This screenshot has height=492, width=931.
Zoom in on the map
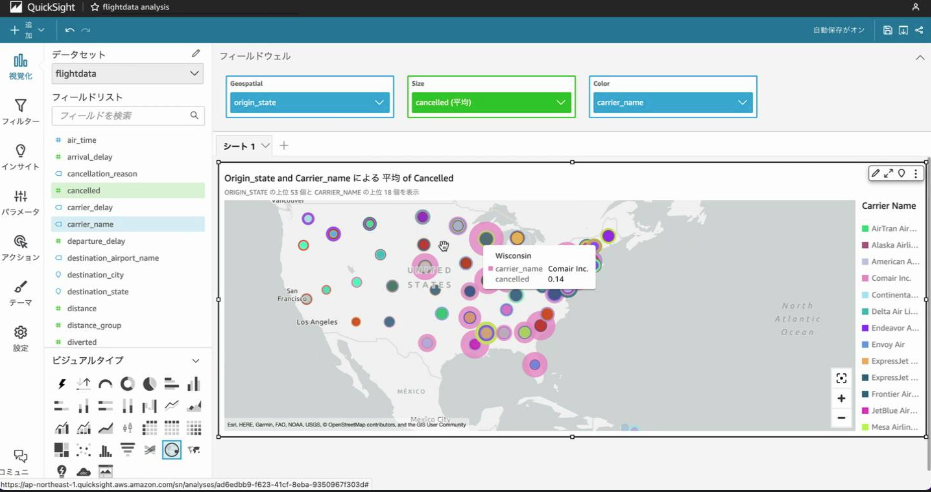[x=841, y=398]
